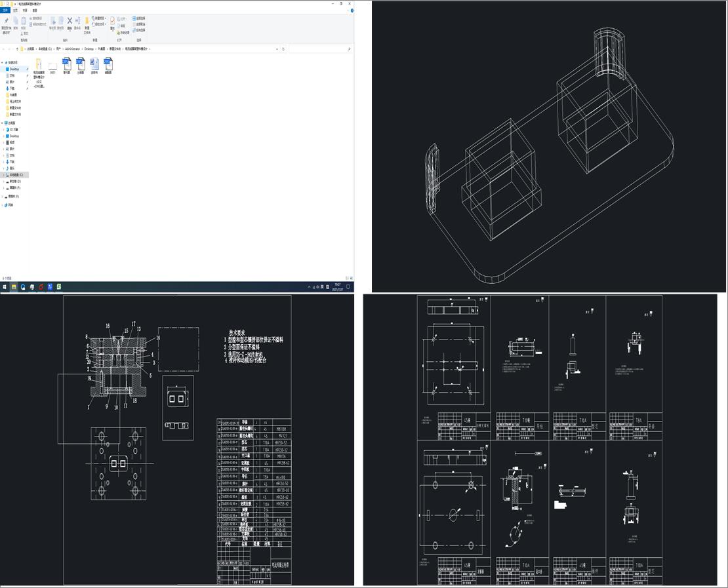Click the New Folder icon in ribbon
Viewport: 728px width, 588px height.
tap(87, 21)
